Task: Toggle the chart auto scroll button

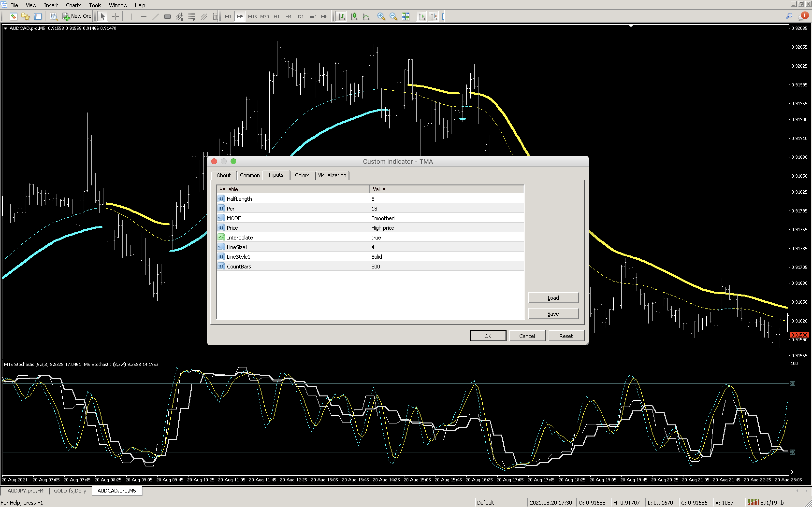Action: (422, 16)
